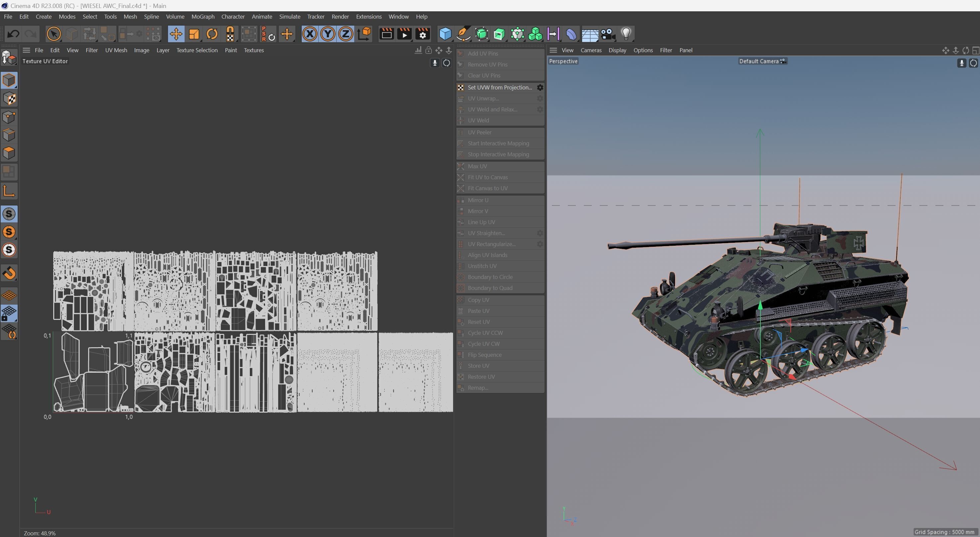Open Set UVW from Projection options gear
The height and width of the screenshot is (537, 980).
pyautogui.click(x=540, y=87)
